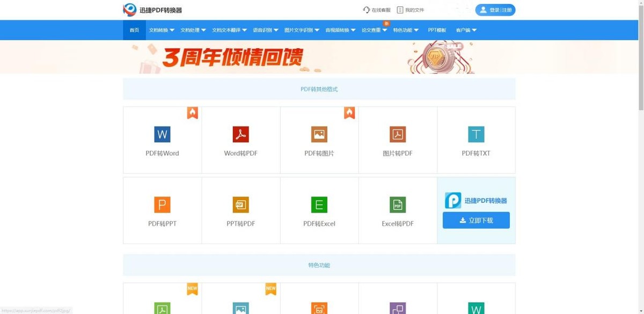Click the 迅捷PDF转换器 logo at top left
Image resolution: width=644 pixels, height=314 pixels.
coord(130,10)
